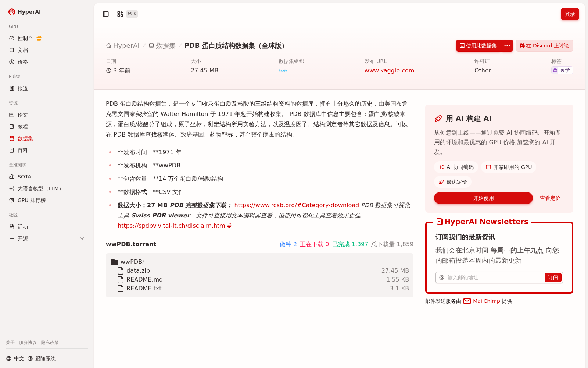Click the 最优定价 chip
This screenshot has width=588, height=368.
453,182
